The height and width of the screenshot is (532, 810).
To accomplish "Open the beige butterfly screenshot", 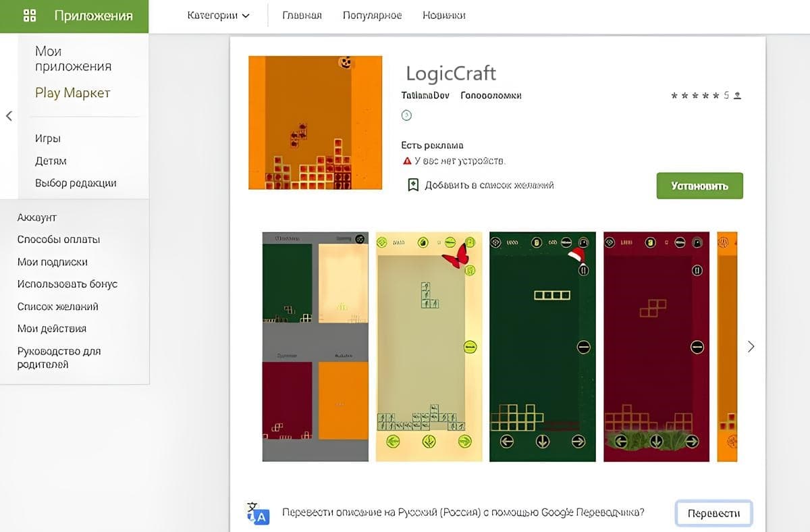I will 429,347.
